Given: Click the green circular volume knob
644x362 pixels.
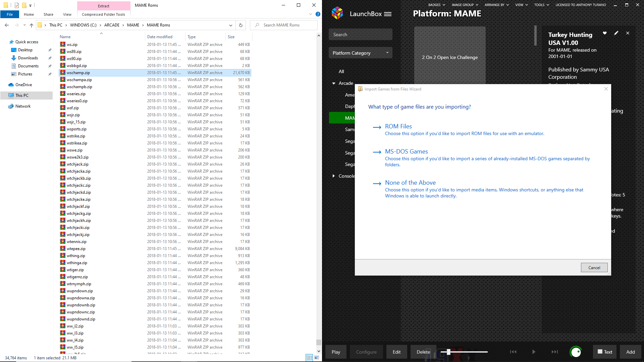Looking at the screenshot, I should [x=576, y=352].
